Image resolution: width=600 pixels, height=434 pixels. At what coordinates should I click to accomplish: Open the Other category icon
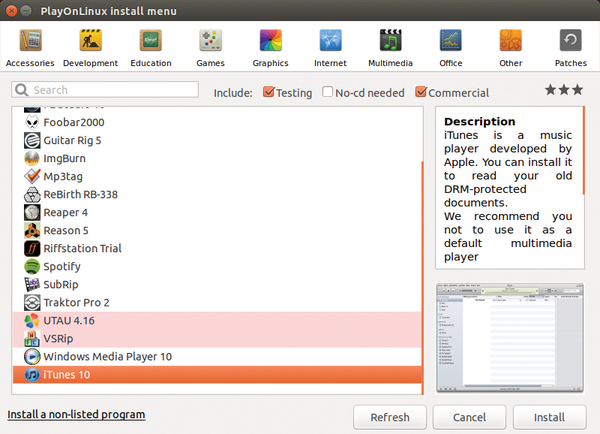click(510, 40)
